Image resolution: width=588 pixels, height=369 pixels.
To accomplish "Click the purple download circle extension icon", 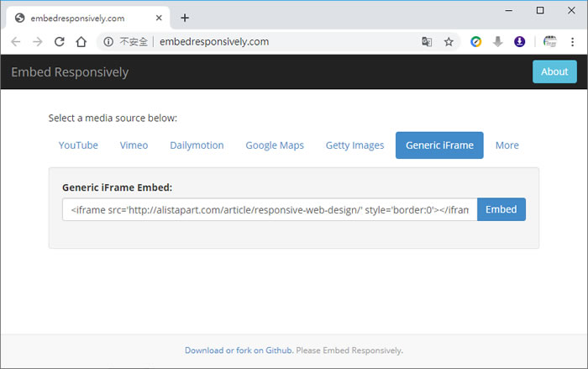I will click(x=519, y=42).
